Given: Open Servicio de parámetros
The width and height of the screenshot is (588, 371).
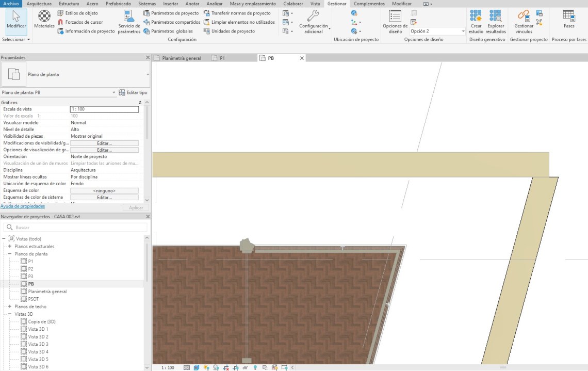Looking at the screenshot, I should point(128,22).
